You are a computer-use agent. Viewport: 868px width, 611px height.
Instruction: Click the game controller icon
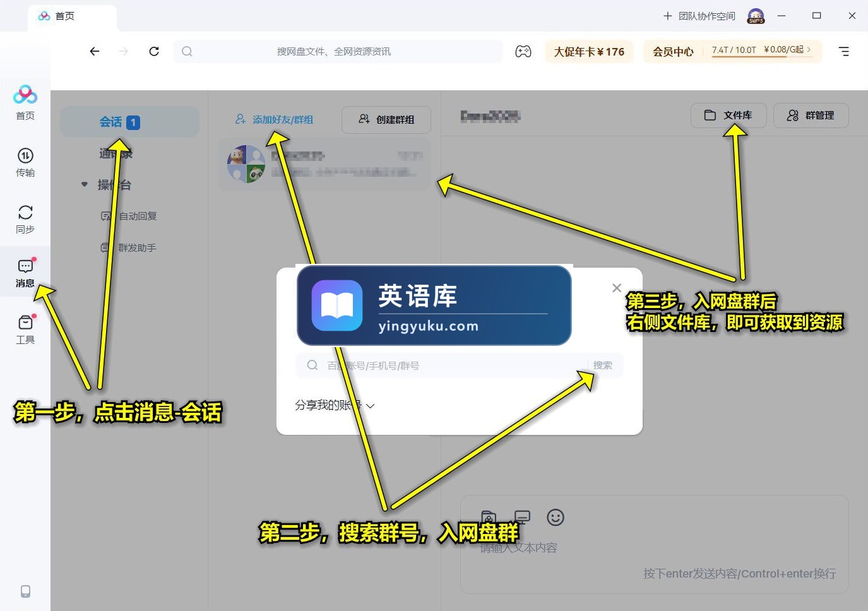(x=523, y=52)
